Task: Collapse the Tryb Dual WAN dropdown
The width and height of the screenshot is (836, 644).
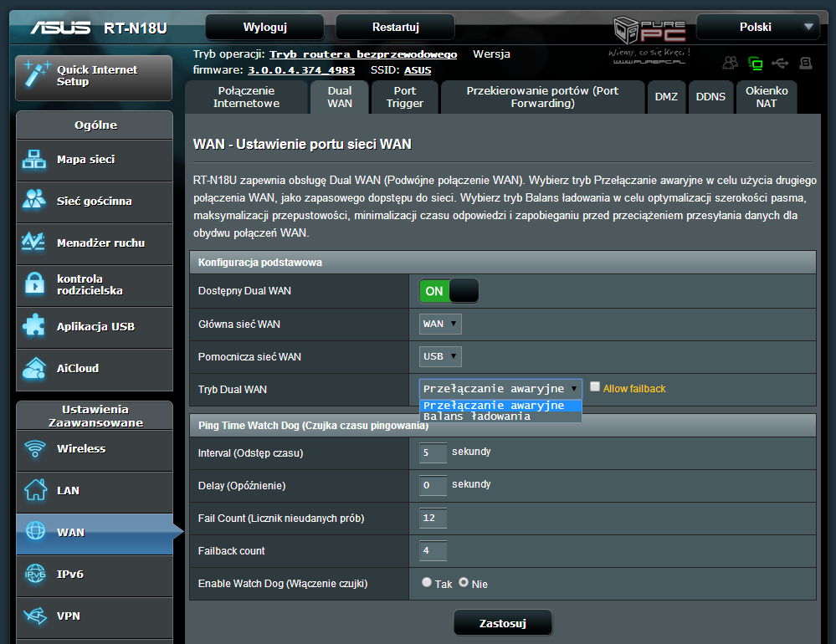Action: pyautogui.click(x=500, y=389)
